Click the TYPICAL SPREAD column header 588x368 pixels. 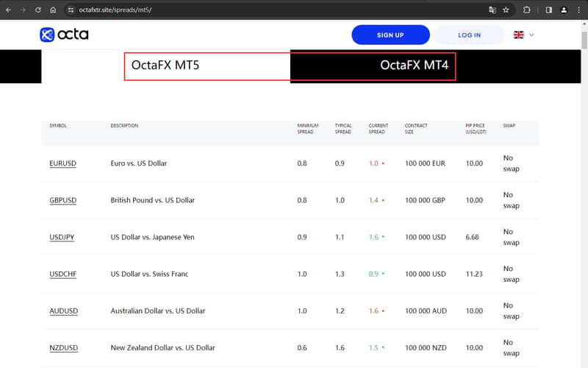tap(343, 128)
